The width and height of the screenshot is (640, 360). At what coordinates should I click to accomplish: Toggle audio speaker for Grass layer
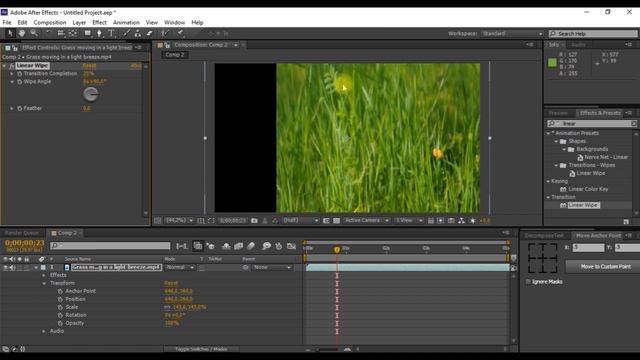(13, 267)
